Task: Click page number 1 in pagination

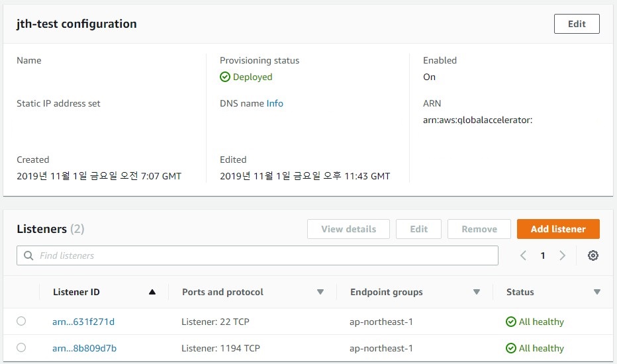Action: point(543,255)
